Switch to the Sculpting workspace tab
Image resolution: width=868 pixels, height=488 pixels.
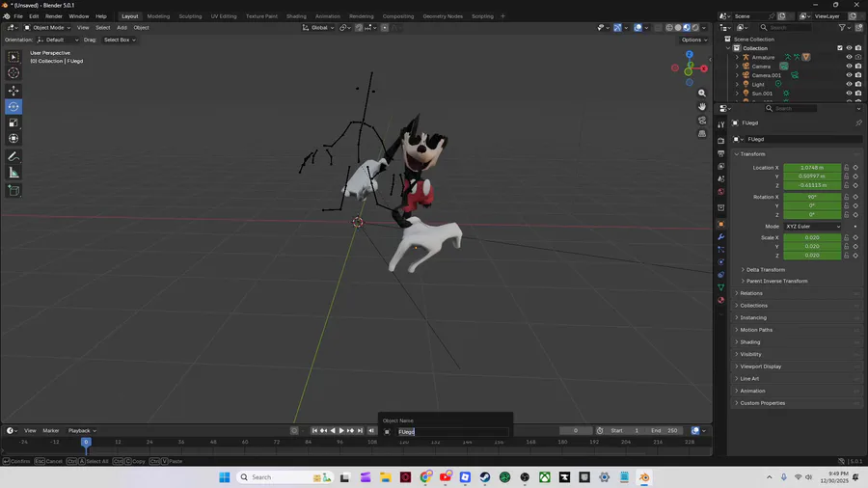click(190, 16)
